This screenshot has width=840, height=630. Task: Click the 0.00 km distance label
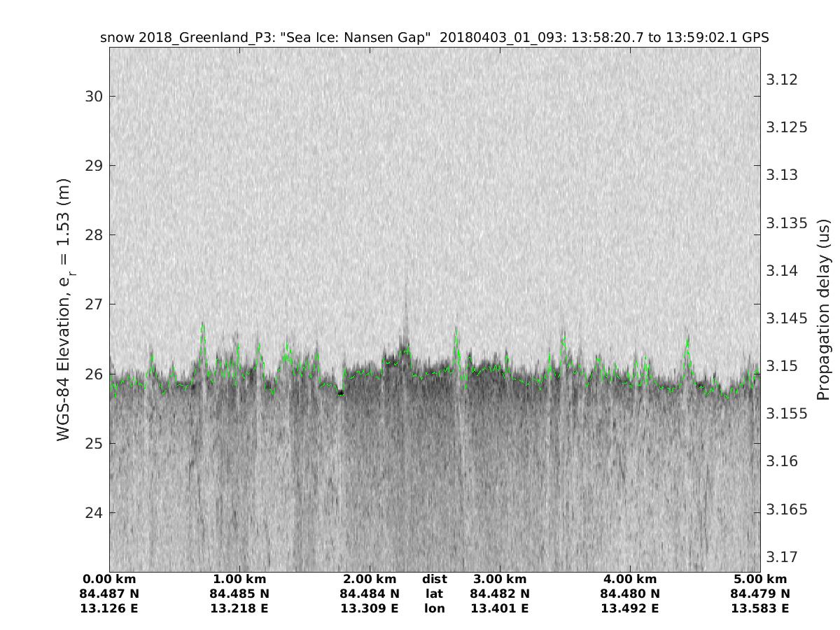click(109, 580)
